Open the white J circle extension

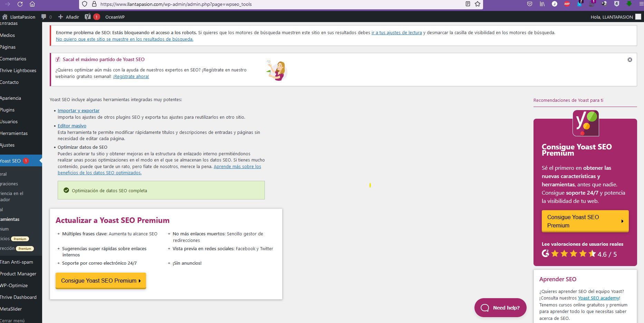[555, 4]
